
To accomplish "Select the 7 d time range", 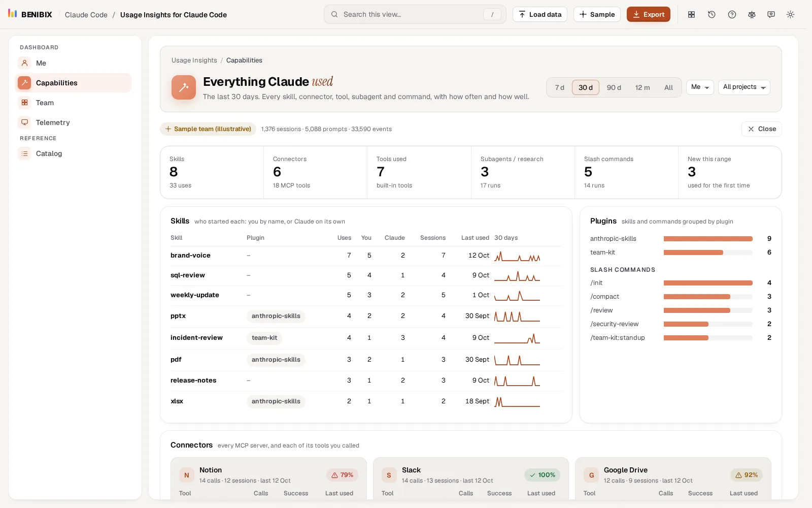I will pos(559,87).
